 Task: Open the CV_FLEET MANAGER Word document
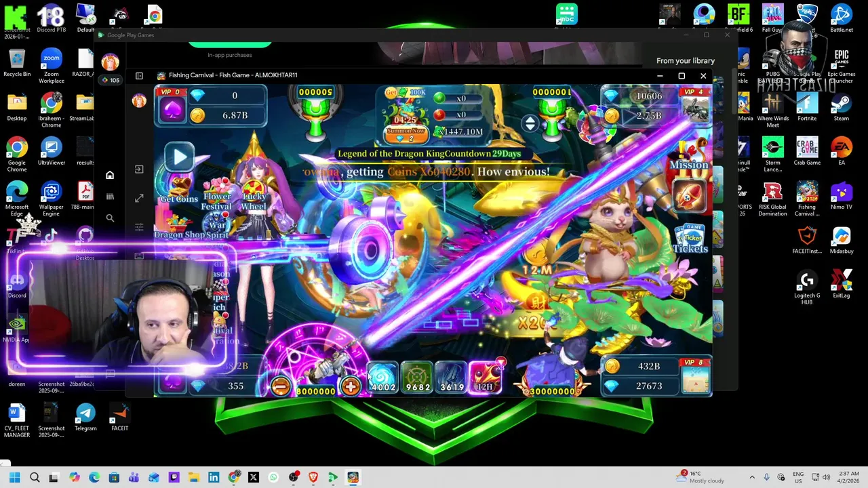[x=17, y=421]
